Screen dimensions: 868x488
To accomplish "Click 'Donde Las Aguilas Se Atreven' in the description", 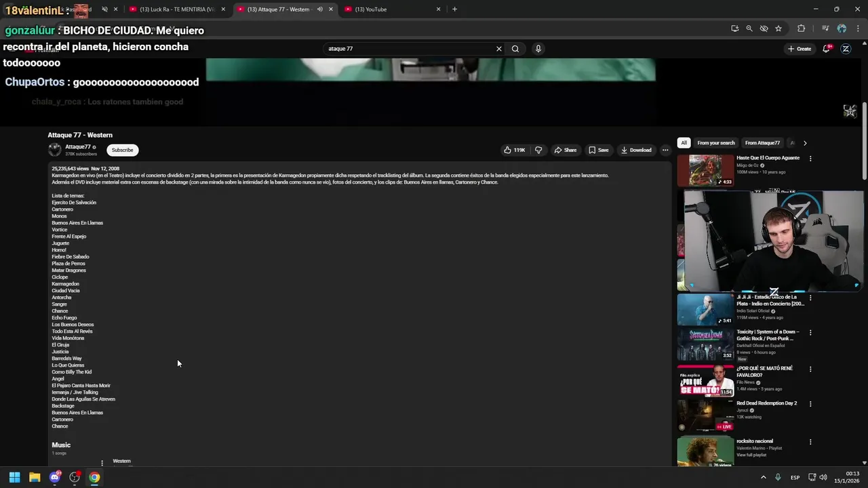I will pyautogui.click(x=83, y=399).
